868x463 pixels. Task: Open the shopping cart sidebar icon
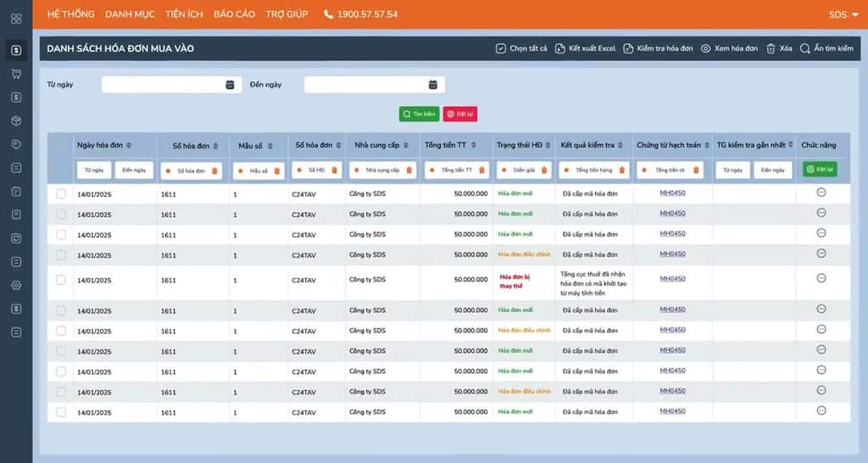pos(16,74)
